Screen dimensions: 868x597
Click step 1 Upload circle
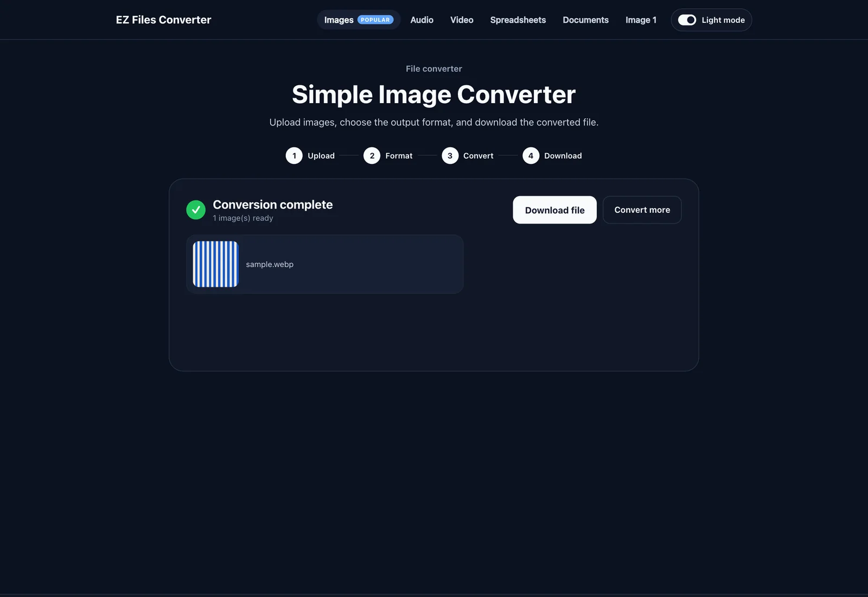coord(294,156)
